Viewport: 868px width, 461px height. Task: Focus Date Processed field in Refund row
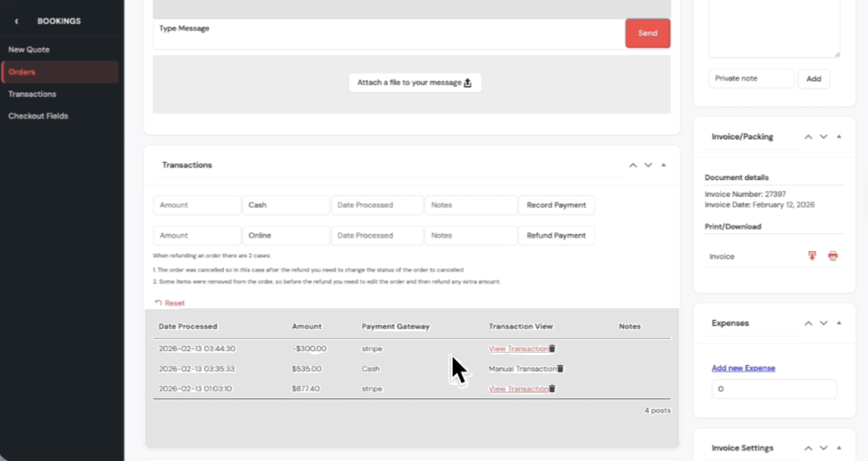377,235
